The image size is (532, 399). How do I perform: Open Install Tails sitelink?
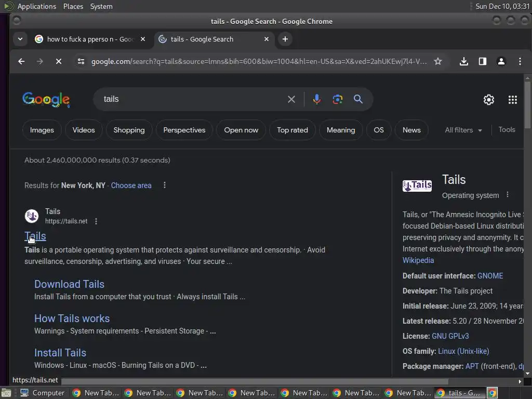click(x=60, y=353)
